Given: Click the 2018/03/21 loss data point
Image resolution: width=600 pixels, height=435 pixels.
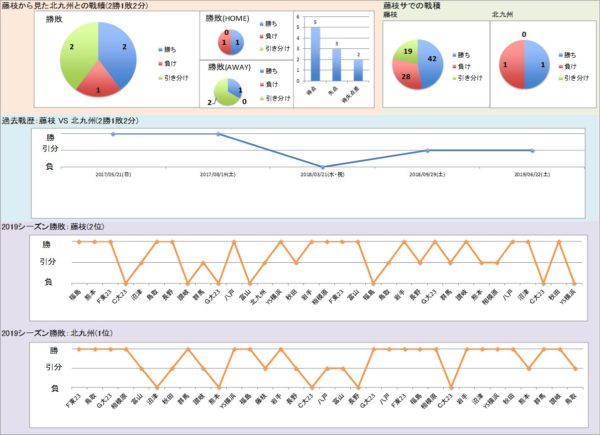Looking at the screenshot, I should pyautogui.click(x=322, y=166).
